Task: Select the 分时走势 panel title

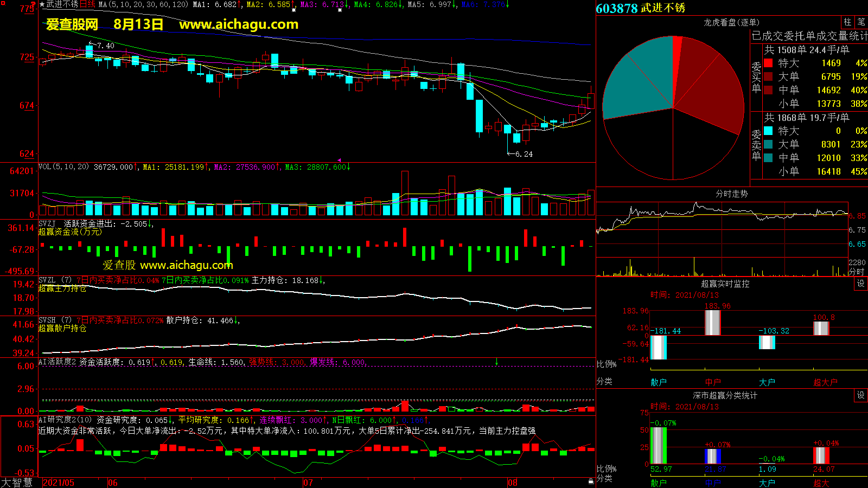Action: [x=731, y=194]
